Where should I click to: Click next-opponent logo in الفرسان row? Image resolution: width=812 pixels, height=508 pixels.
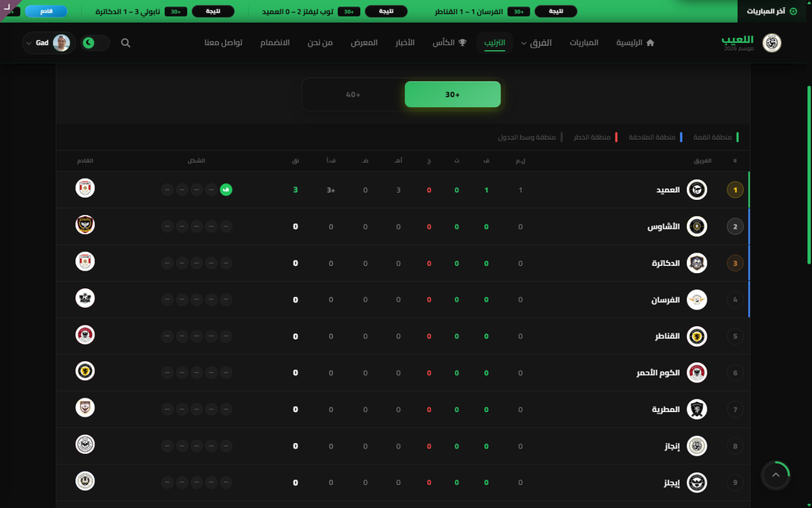(85, 298)
